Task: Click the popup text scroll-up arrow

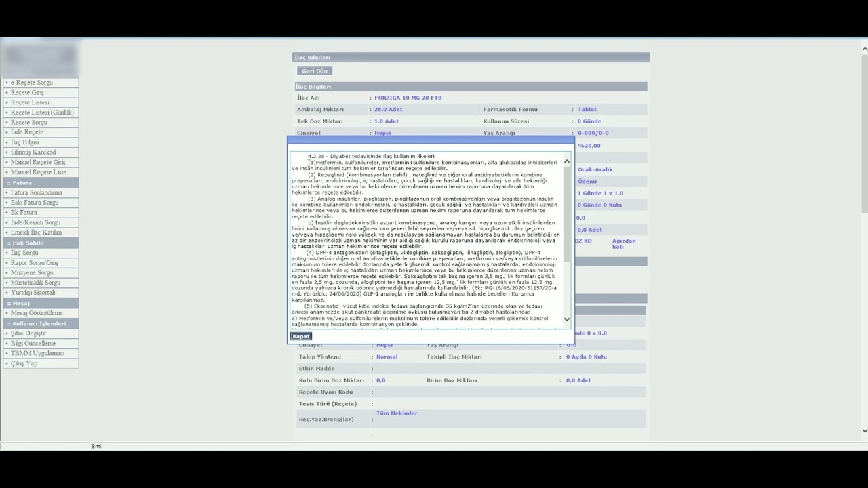Action: click(x=567, y=162)
